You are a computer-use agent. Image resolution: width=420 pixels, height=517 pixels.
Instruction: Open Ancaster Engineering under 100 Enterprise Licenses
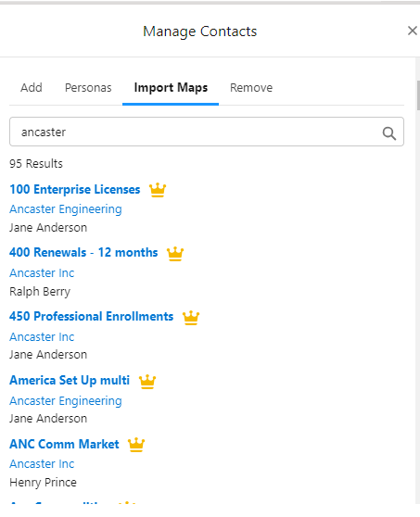(x=66, y=209)
